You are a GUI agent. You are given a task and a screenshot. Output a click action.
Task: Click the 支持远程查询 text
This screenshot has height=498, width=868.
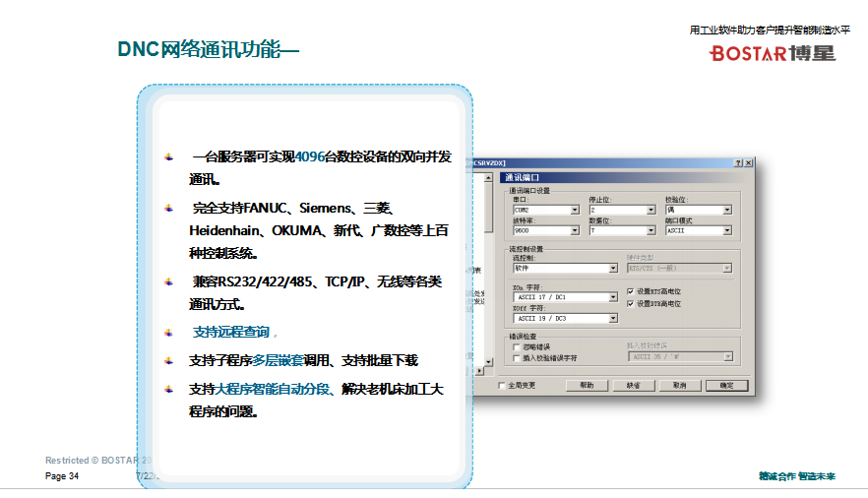[231, 332]
